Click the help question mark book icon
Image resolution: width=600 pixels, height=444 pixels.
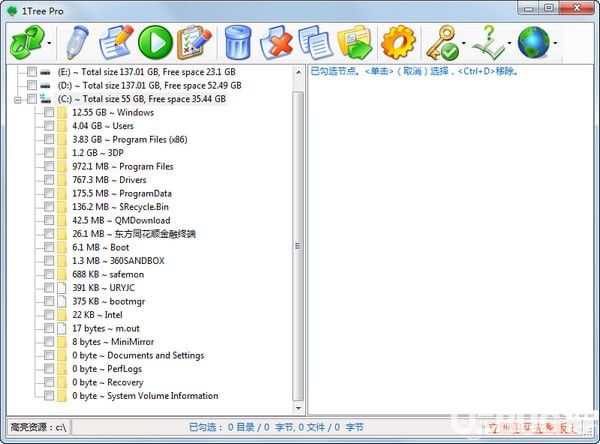(489, 42)
